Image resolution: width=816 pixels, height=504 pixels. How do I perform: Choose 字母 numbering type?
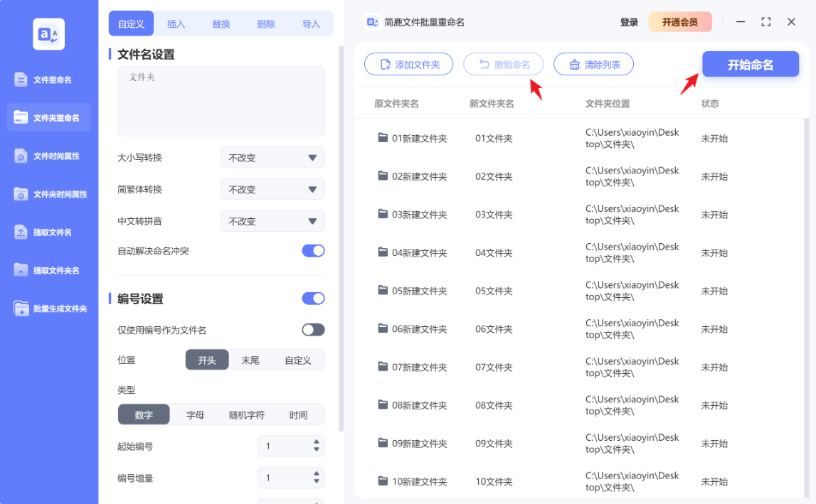pyautogui.click(x=195, y=414)
